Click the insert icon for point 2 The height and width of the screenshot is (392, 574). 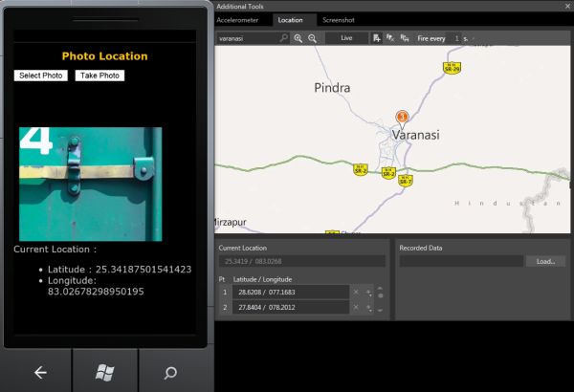368,308
